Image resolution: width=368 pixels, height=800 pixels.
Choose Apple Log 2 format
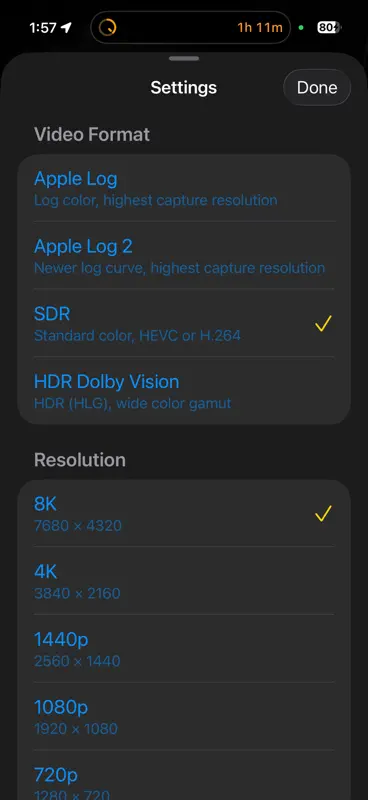(184, 256)
